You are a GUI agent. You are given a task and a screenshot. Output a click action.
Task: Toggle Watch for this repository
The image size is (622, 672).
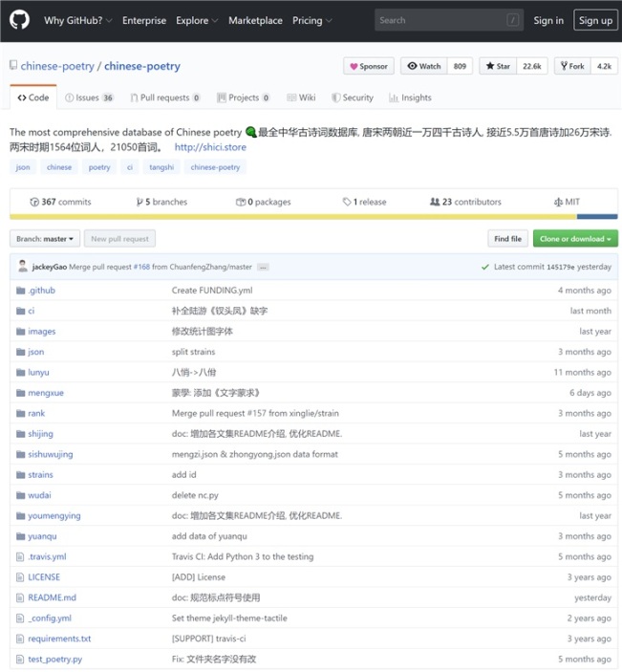click(x=423, y=66)
